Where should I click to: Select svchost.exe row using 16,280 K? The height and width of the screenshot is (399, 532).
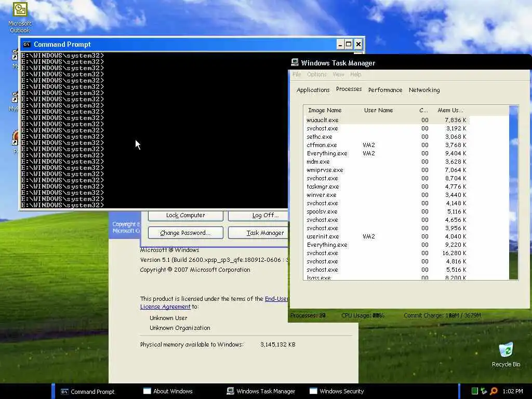[x=387, y=253]
